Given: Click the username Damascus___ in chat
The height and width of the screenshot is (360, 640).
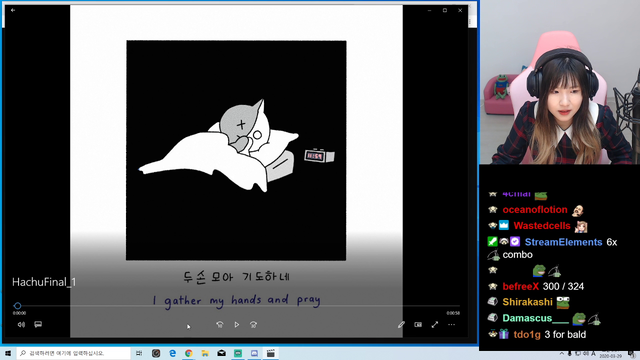Looking at the screenshot, I should coord(536,318).
